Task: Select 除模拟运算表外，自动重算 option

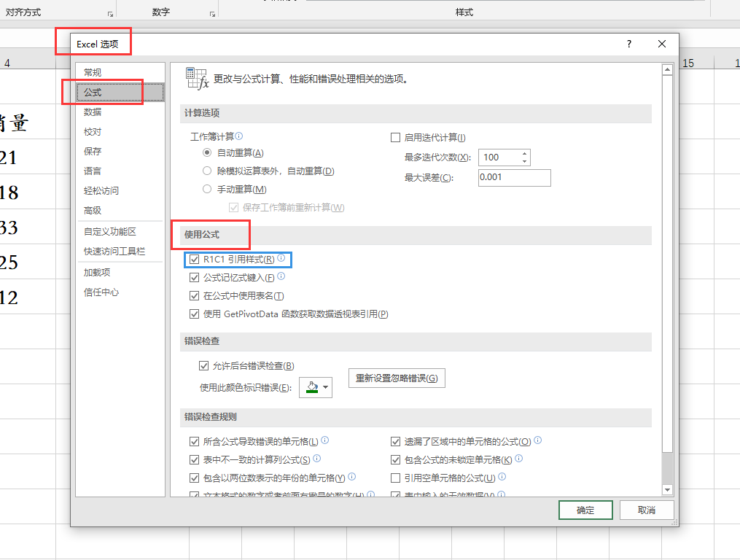Action: pos(207,171)
